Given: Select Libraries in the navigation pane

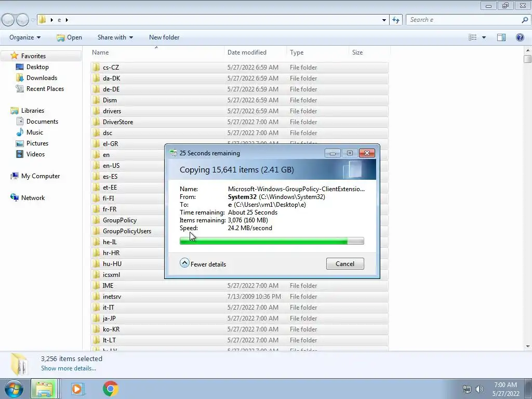Looking at the screenshot, I should 32,110.
